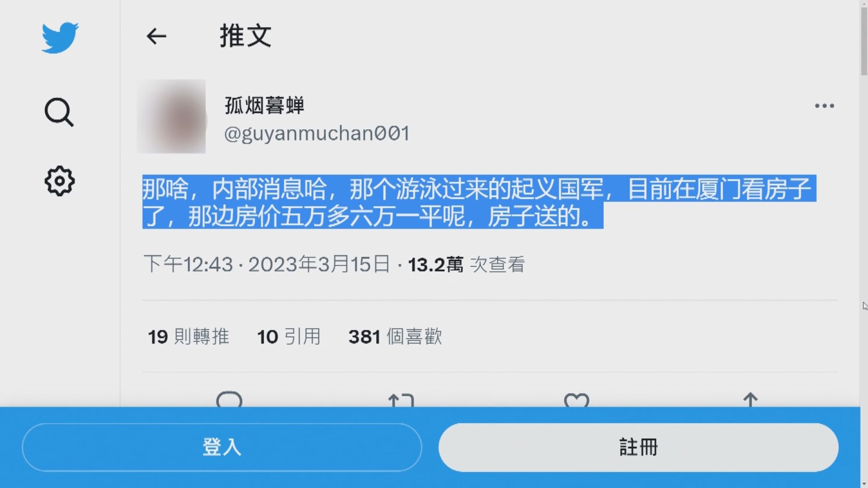868x488 pixels.
Task: Open the 孤烟暮蝉 display name
Action: (x=264, y=106)
